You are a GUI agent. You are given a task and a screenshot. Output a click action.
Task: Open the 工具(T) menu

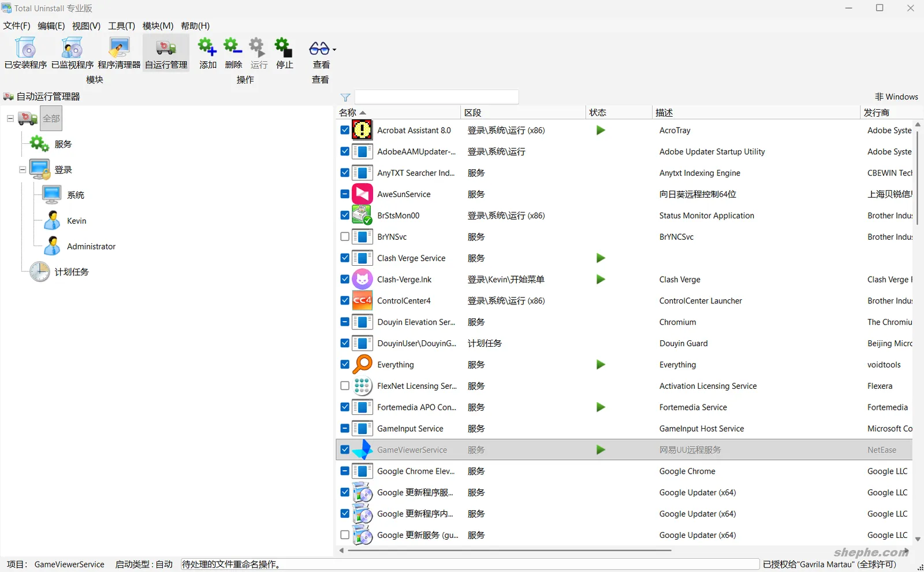click(x=121, y=25)
